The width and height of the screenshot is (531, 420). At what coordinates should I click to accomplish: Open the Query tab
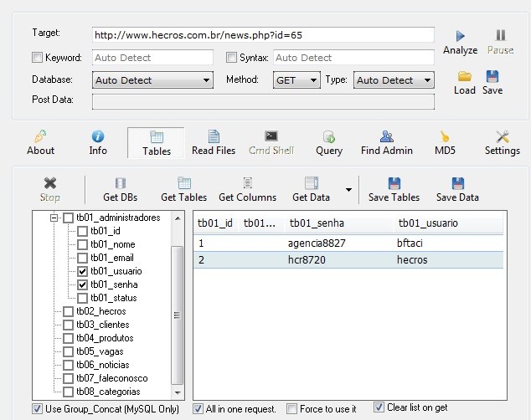(329, 143)
